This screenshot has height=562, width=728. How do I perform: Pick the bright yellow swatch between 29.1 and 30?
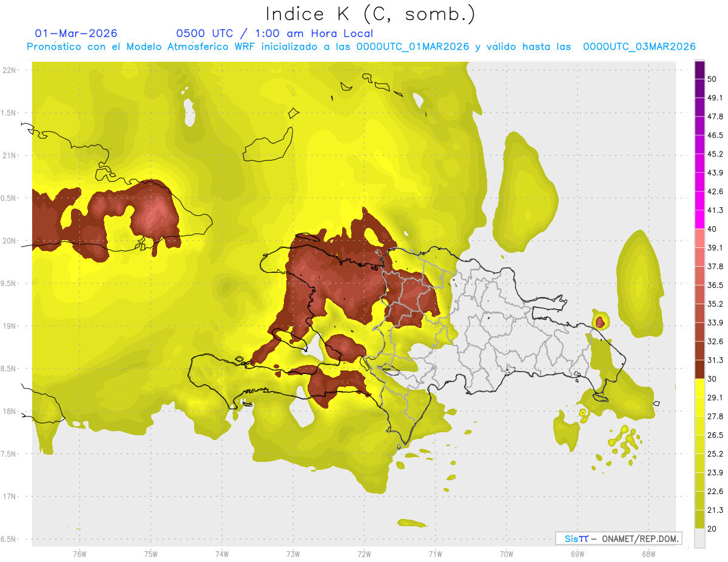[x=699, y=388]
